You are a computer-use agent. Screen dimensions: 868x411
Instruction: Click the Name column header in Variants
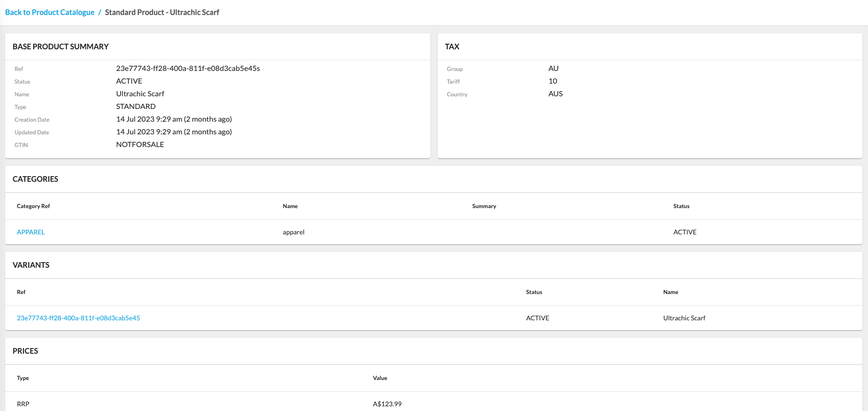[670, 292]
